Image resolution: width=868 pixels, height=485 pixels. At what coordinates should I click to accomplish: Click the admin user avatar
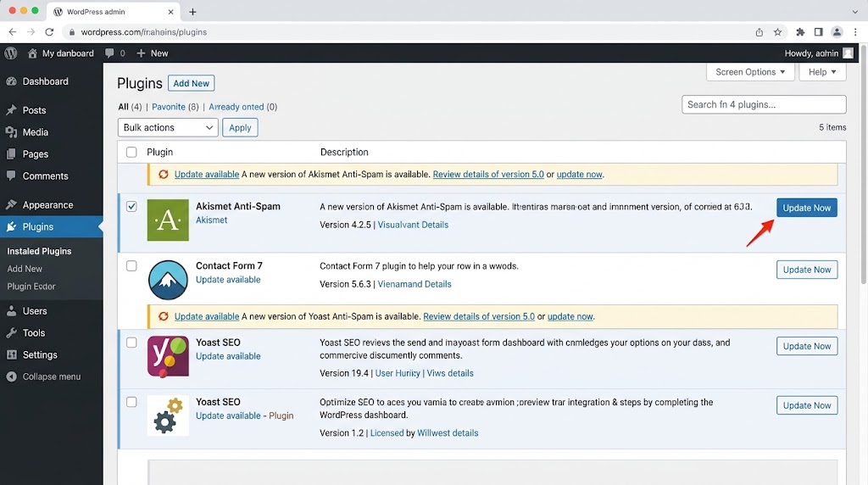pos(848,53)
